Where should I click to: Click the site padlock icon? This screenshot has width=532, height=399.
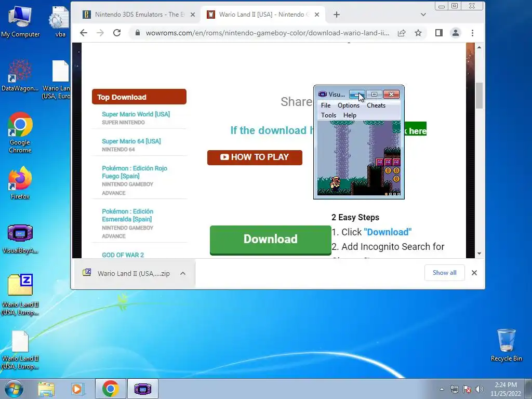[137, 33]
